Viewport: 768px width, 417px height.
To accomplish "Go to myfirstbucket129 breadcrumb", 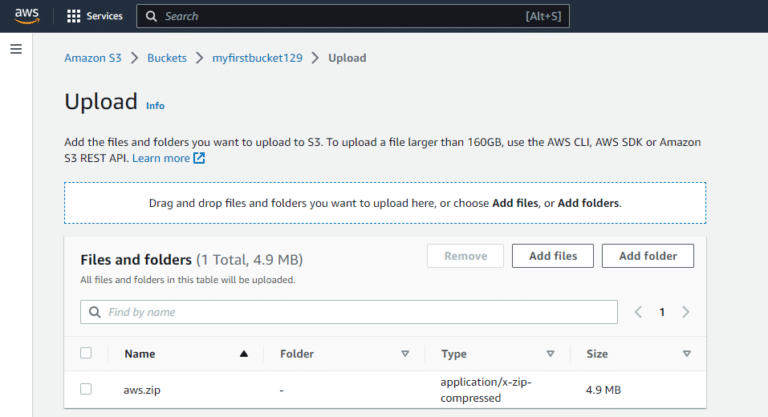I will (x=259, y=58).
